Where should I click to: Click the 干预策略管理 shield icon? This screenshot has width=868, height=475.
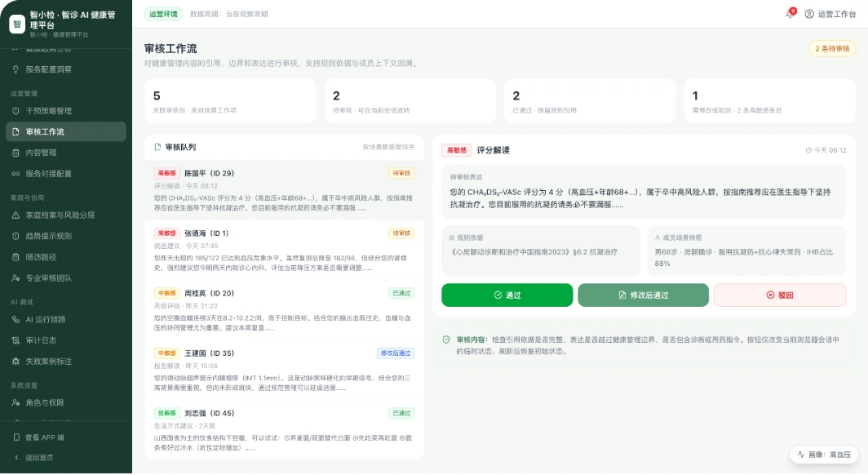click(x=15, y=111)
